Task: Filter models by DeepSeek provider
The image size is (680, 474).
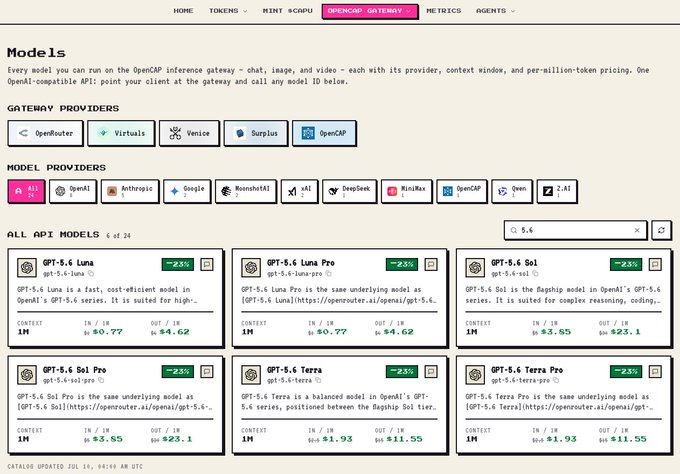Action: (x=350, y=191)
